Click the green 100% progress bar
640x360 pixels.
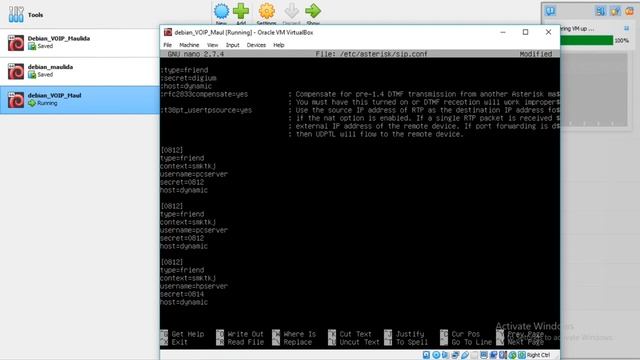coord(587,40)
